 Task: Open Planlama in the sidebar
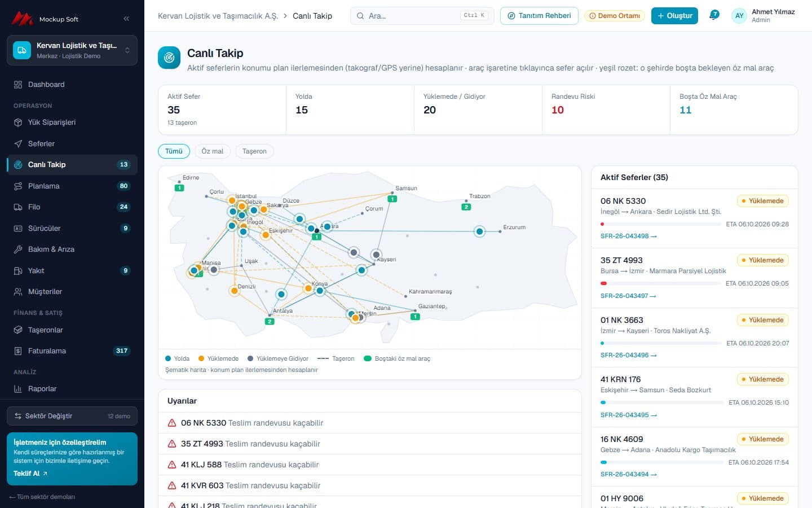[x=72, y=186]
